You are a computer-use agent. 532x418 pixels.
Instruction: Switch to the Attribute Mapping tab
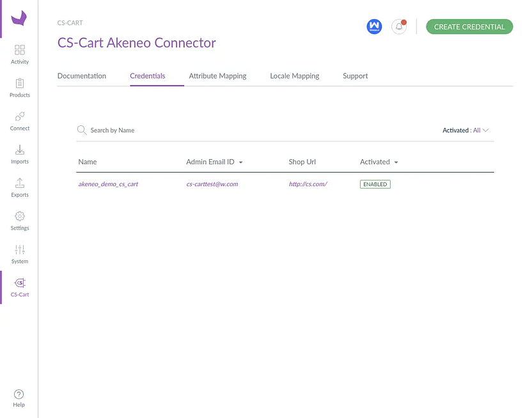[x=217, y=75]
